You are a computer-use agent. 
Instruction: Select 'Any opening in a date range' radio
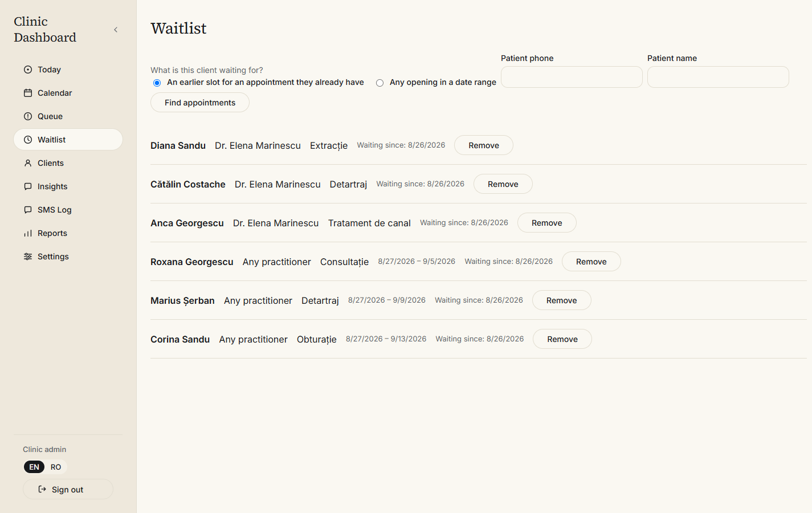[x=380, y=83]
